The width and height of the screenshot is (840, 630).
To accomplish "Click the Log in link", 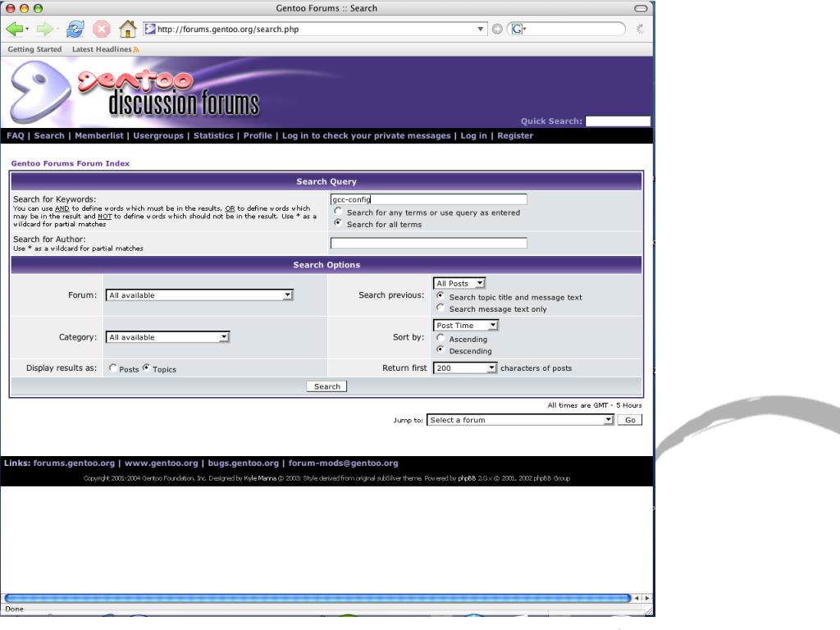I will 473,135.
